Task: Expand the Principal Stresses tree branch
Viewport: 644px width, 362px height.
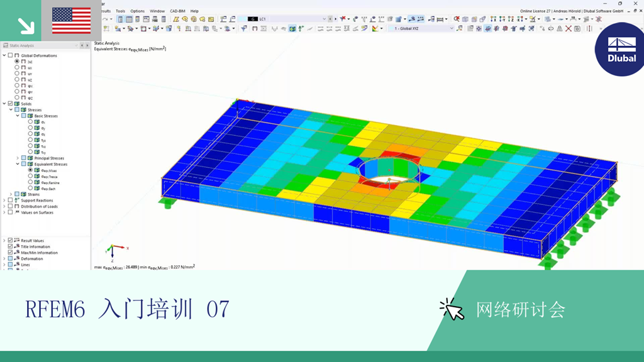Action: [18, 158]
